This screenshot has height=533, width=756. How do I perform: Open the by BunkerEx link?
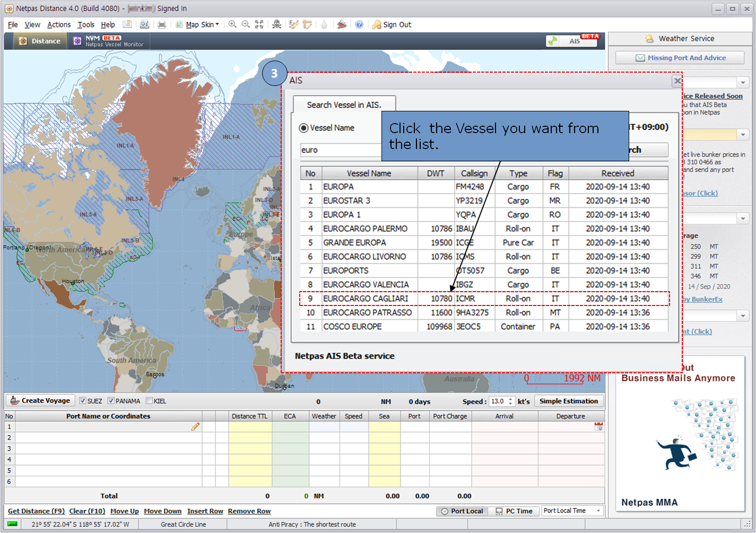click(x=702, y=299)
